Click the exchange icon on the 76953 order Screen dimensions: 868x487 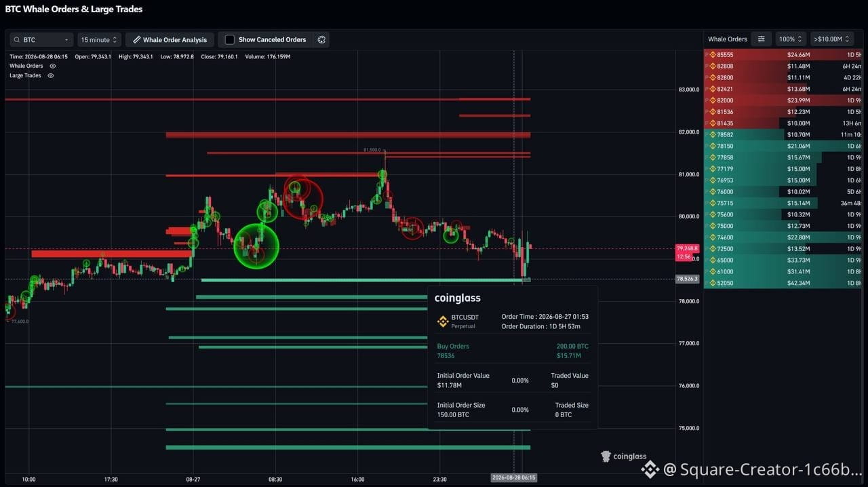click(x=713, y=180)
